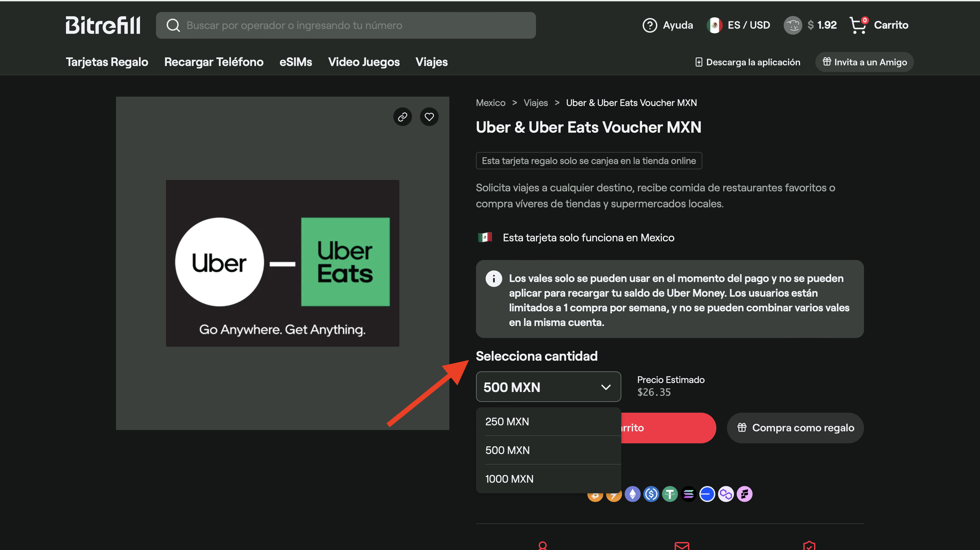
Task: Click Descarga la aplicación
Action: [748, 62]
